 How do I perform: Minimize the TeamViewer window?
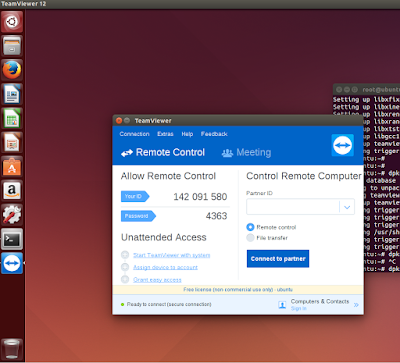click(127, 120)
